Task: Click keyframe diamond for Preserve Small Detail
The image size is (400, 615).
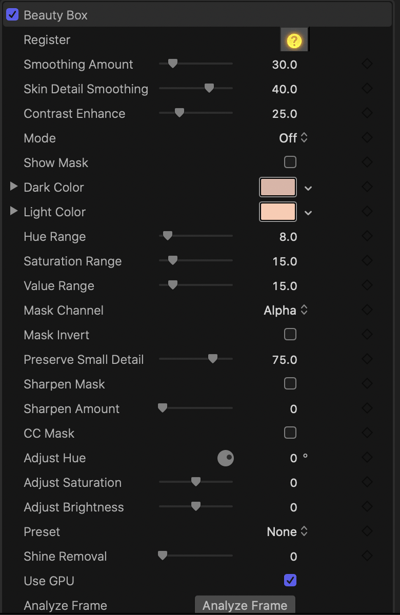Action: point(367,359)
